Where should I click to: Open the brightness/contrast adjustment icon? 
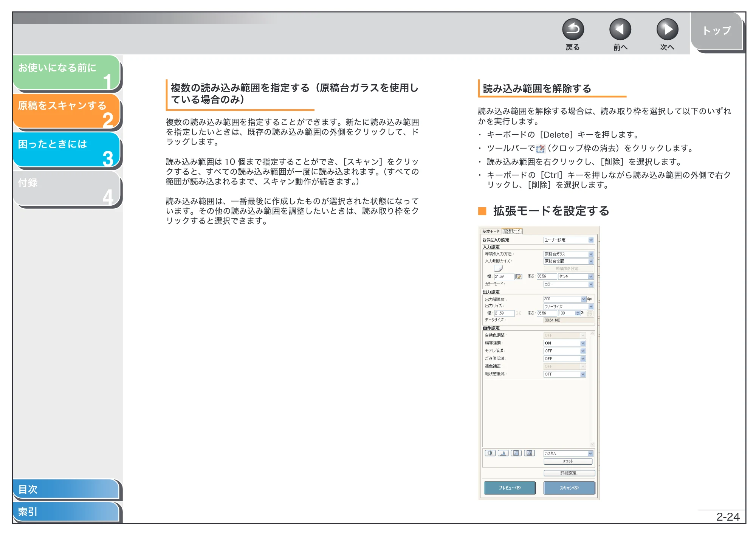pyautogui.click(x=490, y=453)
